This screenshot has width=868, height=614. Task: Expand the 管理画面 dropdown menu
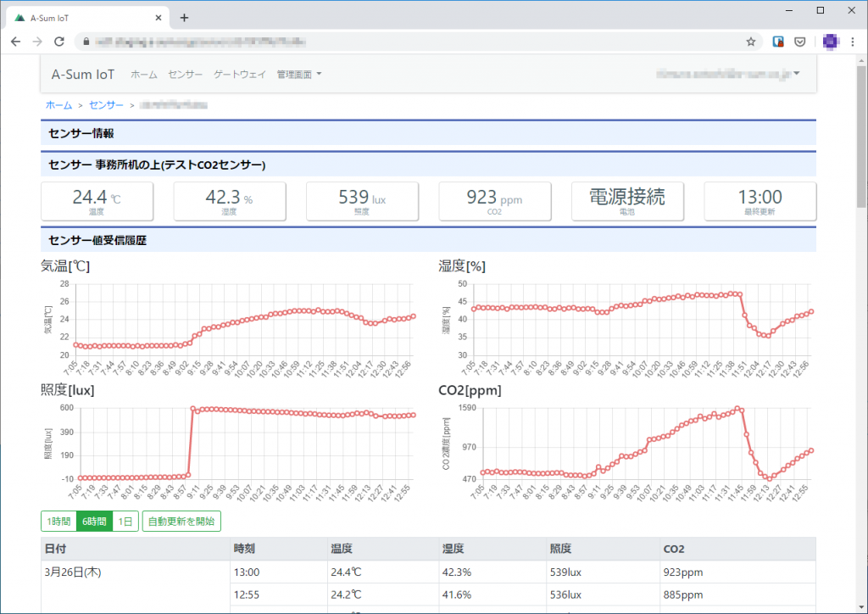point(299,75)
